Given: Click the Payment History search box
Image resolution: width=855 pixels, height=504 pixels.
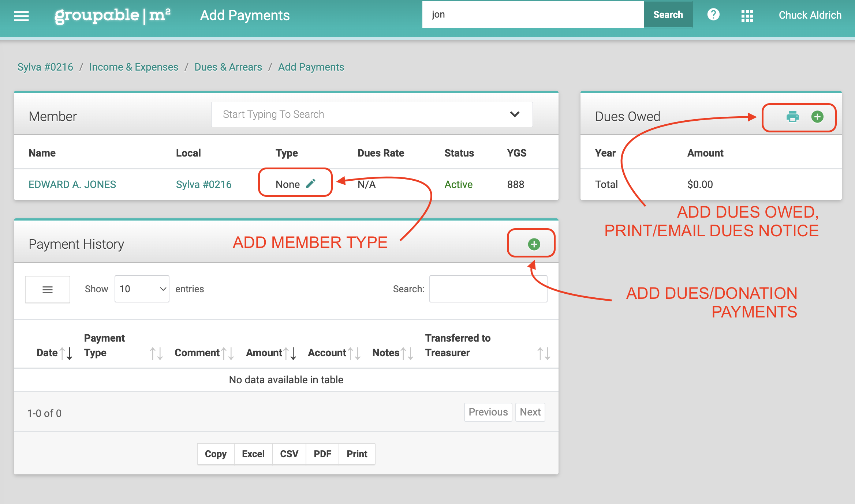Looking at the screenshot, I should click(488, 289).
